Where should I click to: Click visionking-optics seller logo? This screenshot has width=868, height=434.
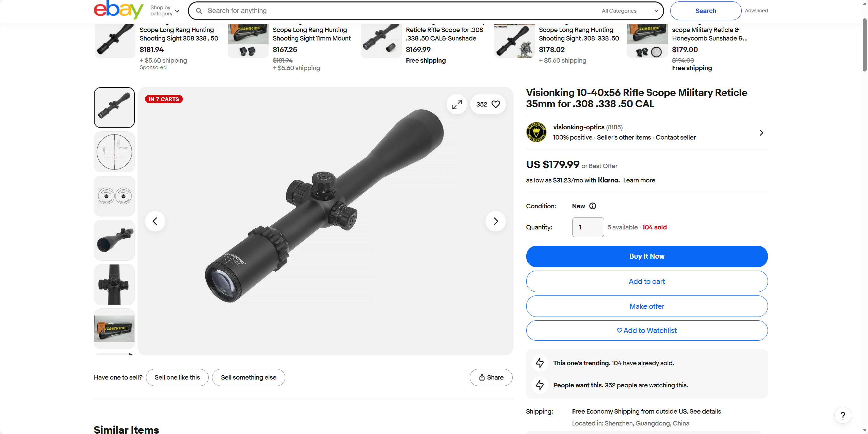(536, 132)
